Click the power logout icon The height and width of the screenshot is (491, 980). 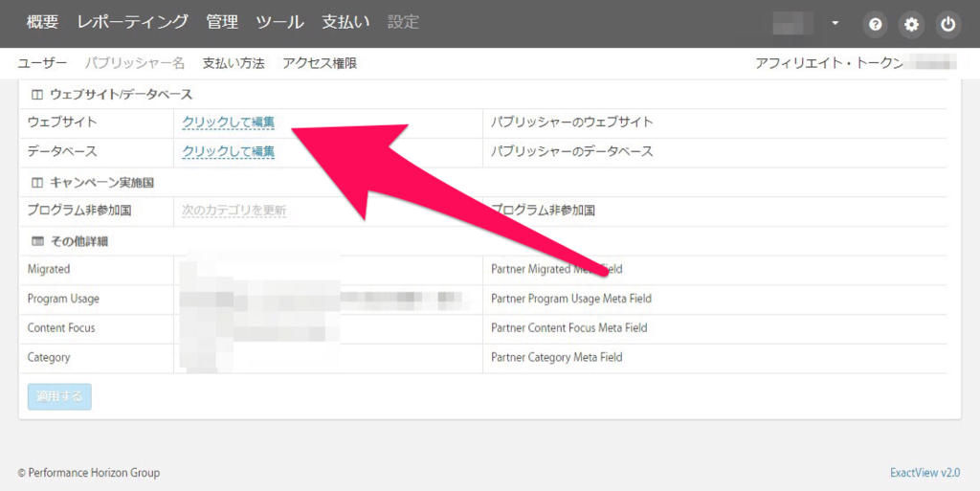(x=948, y=24)
